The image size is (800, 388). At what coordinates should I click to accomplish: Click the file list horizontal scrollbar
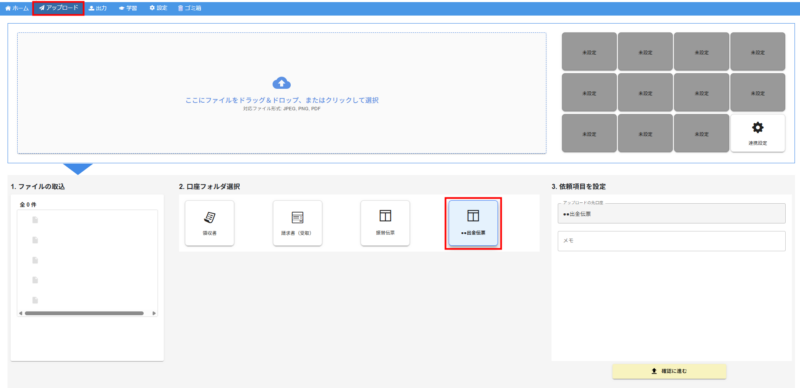click(x=84, y=313)
